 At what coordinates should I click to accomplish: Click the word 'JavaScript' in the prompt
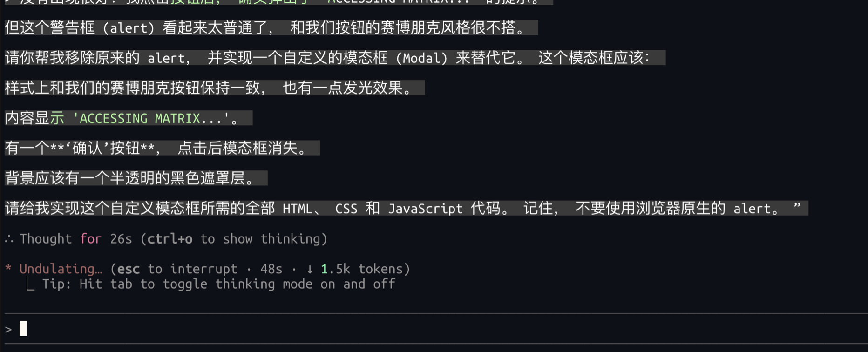(x=425, y=208)
